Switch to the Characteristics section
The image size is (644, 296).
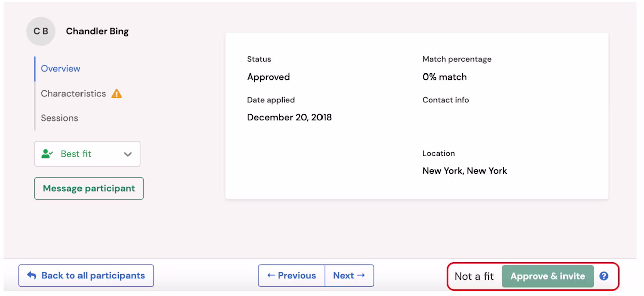click(x=73, y=94)
